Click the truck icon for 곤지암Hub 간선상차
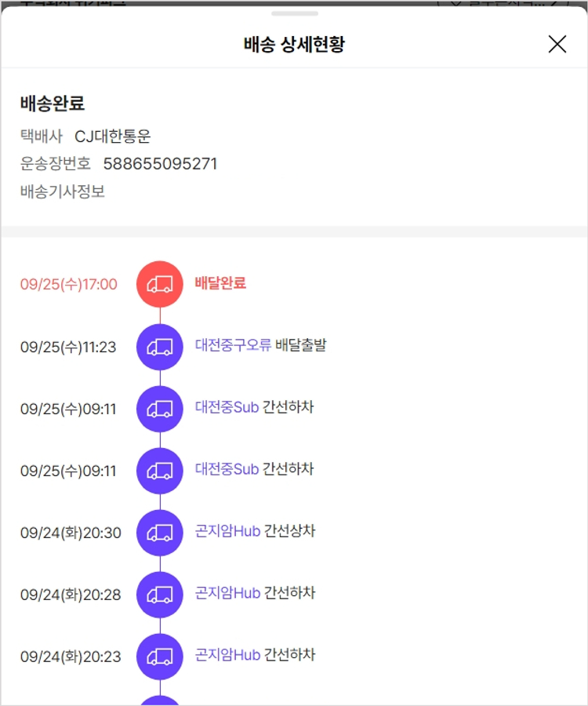The height and width of the screenshot is (706, 588). pos(160,533)
